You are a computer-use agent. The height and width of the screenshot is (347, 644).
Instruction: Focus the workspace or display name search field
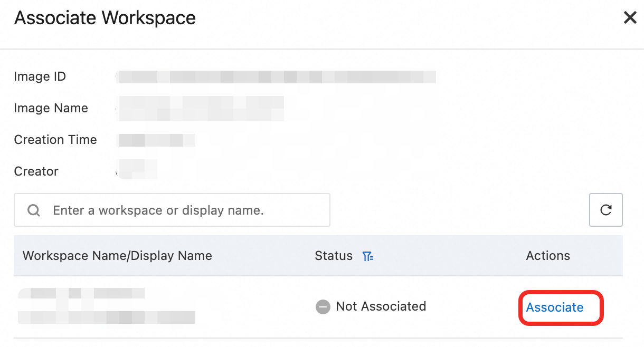tap(179, 210)
